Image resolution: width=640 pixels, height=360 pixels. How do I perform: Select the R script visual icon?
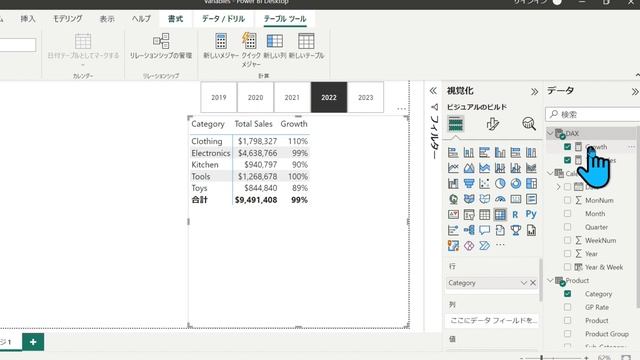point(515,215)
